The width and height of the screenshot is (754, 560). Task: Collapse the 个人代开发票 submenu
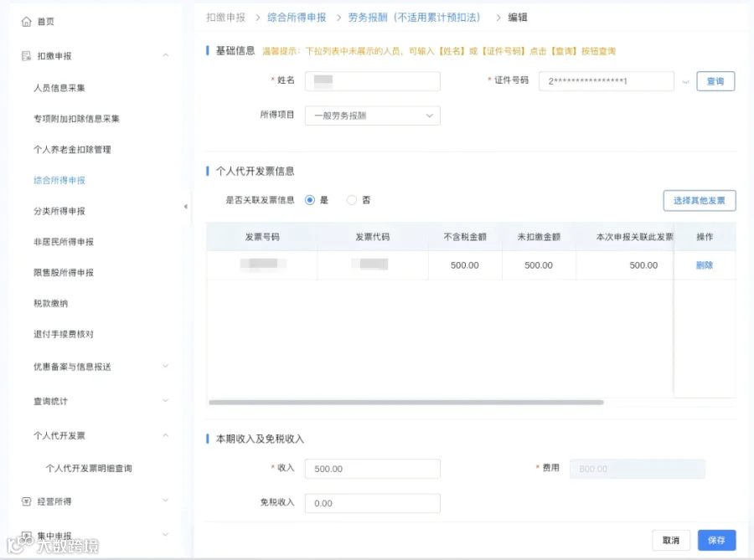pos(165,435)
